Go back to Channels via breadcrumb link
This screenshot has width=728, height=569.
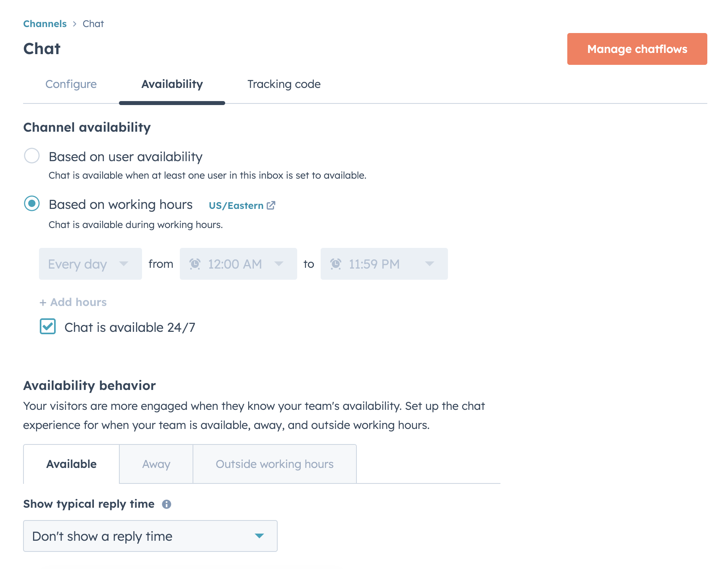[x=45, y=24]
